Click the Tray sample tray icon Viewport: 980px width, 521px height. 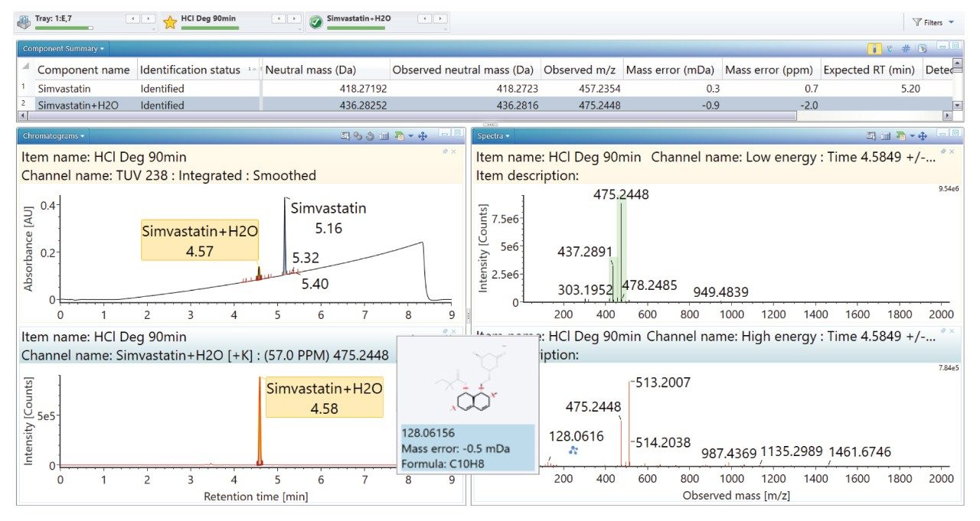24,22
